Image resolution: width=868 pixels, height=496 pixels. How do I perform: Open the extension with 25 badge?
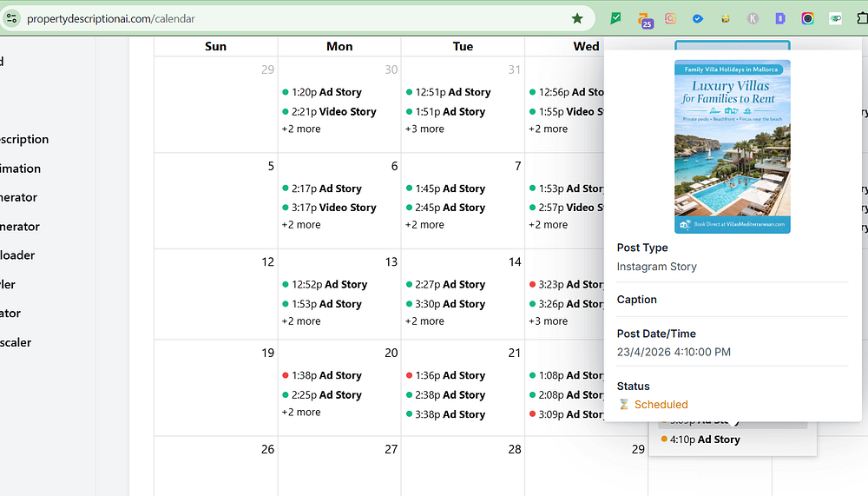(644, 19)
